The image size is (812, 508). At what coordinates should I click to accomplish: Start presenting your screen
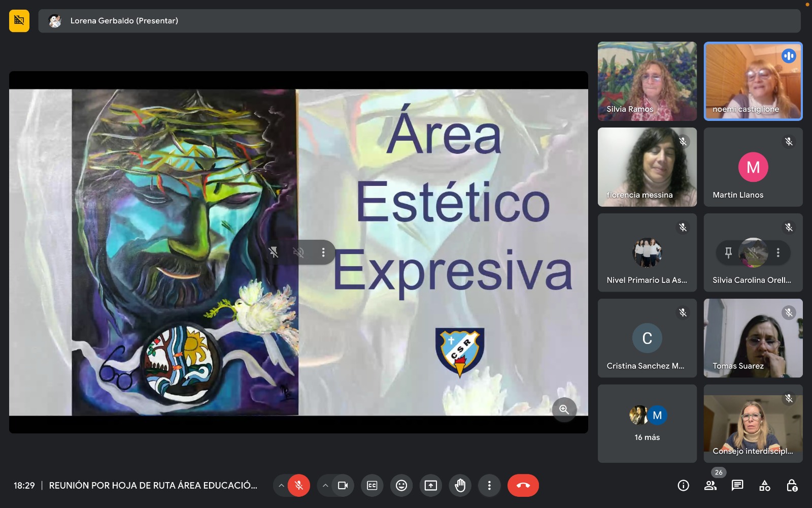click(x=431, y=486)
